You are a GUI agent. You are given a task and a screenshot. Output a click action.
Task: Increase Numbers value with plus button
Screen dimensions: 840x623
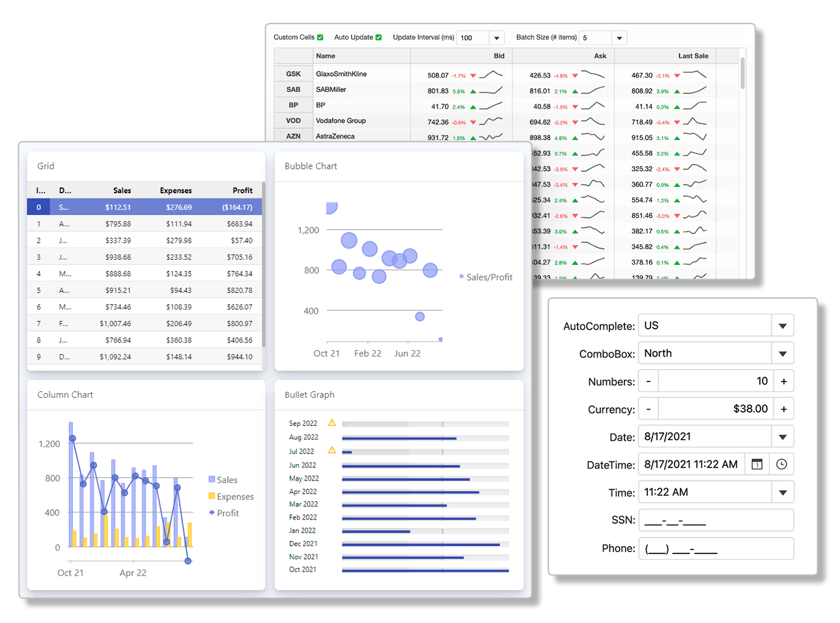[783, 381]
